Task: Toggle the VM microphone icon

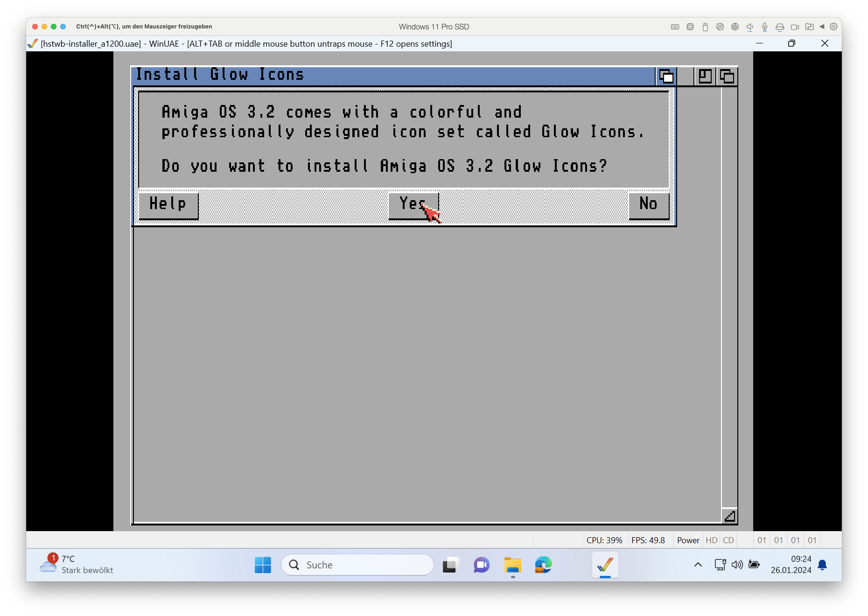Action: point(764,27)
